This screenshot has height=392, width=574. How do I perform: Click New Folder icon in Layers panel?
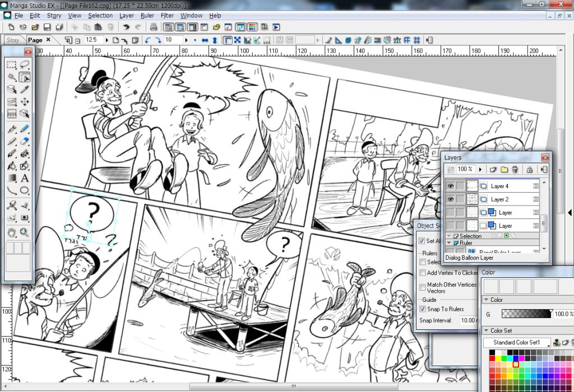point(504,169)
